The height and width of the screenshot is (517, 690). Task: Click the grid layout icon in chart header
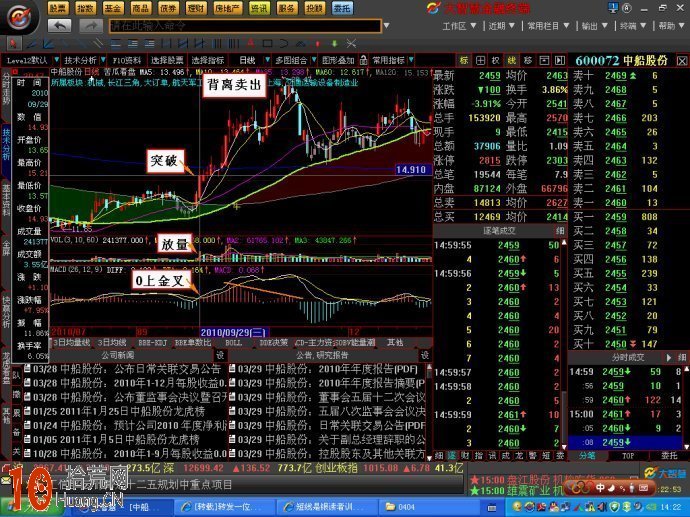coord(480,60)
